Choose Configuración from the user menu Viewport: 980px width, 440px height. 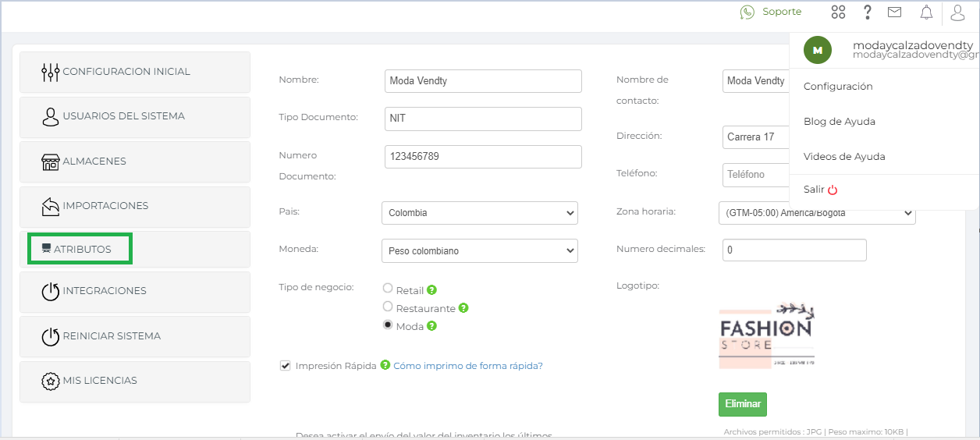click(x=838, y=87)
